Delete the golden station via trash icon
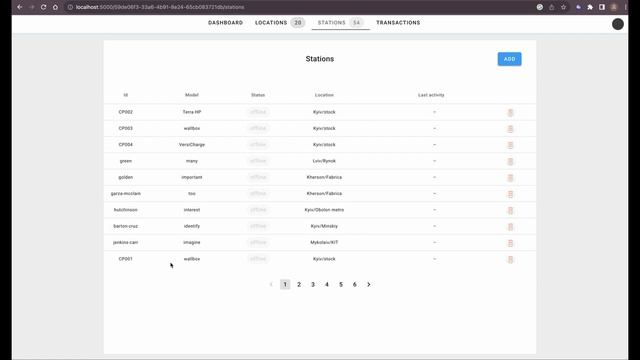This screenshot has width=640, height=360. pos(510,178)
